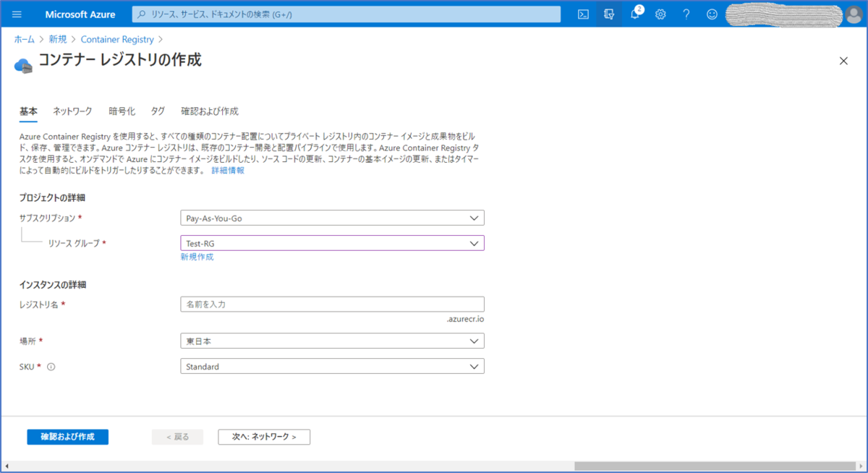
Task: Show notifications bell with badge
Action: (x=635, y=14)
